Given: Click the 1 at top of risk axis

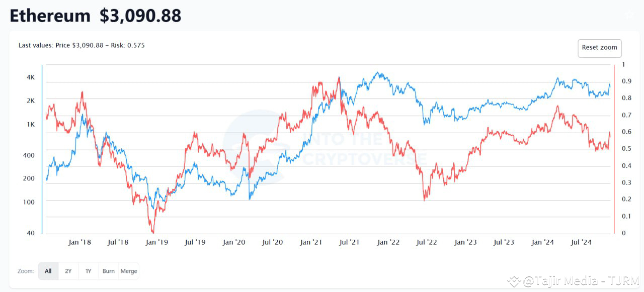Looking at the screenshot, I should [623, 64].
